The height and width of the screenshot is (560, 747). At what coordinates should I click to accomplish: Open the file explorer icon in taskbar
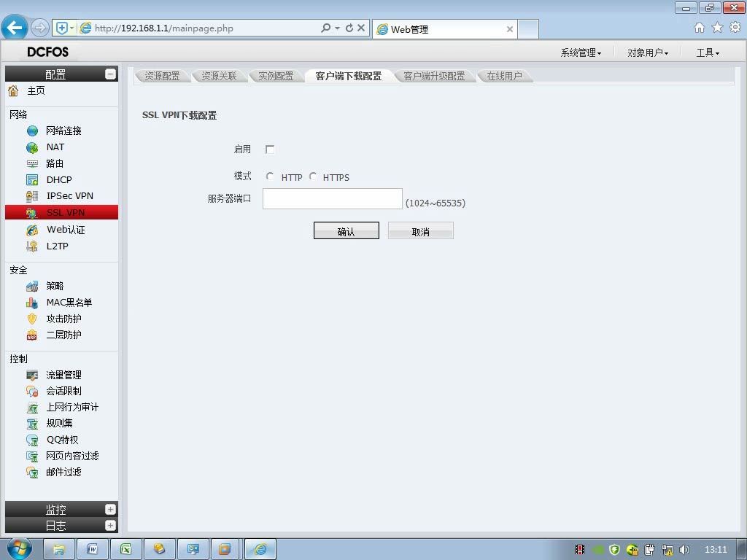[59, 549]
